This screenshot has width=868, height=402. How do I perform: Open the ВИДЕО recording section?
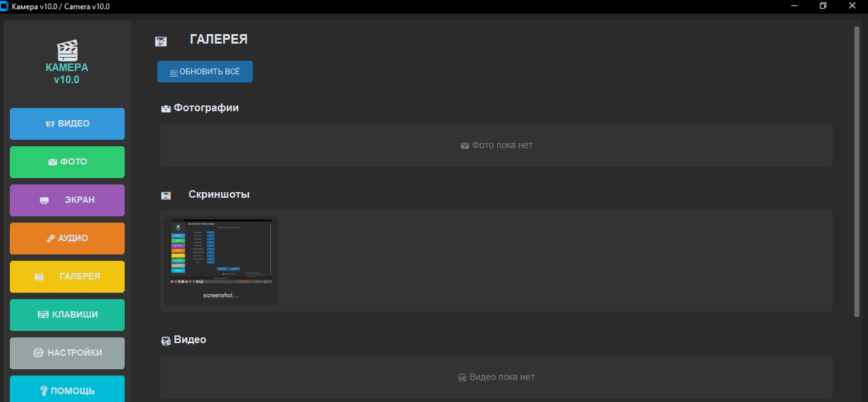[67, 124]
